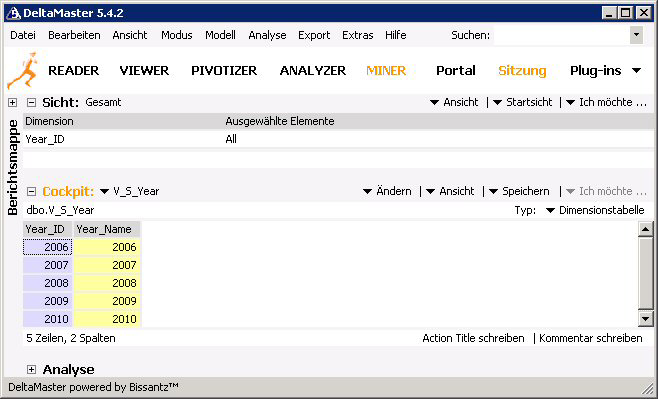
Task: Open the Portal tab
Action: coord(456,70)
